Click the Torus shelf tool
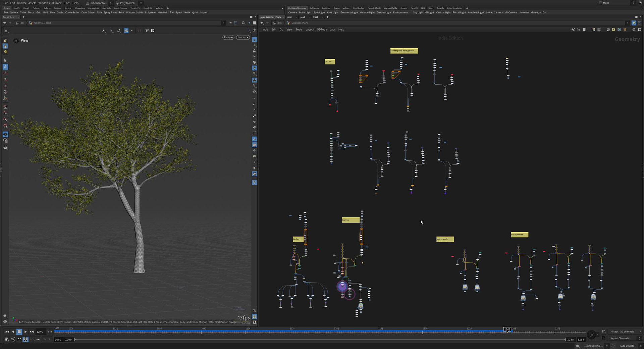The width and height of the screenshot is (644, 349). pyautogui.click(x=31, y=12)
